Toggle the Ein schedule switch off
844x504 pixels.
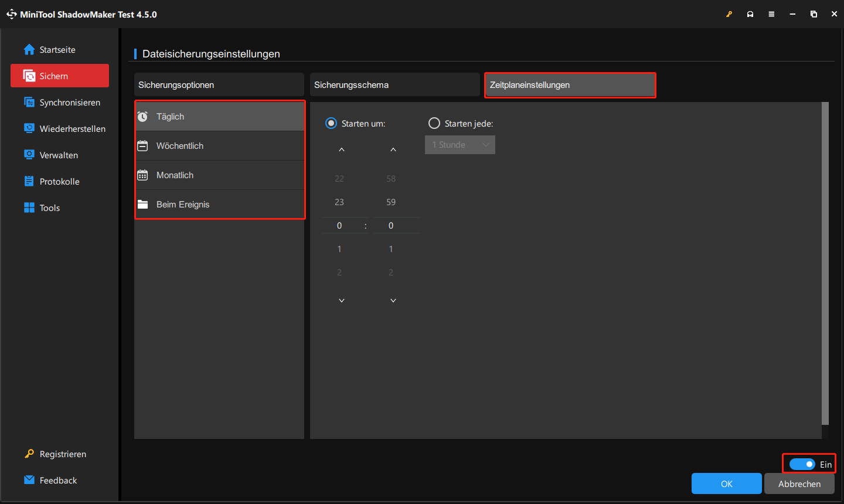click(x=802, y=464)
